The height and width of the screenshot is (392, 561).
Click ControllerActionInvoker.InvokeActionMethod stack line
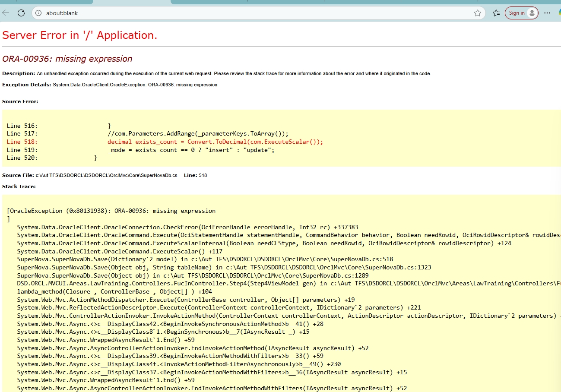pos(289,316)
